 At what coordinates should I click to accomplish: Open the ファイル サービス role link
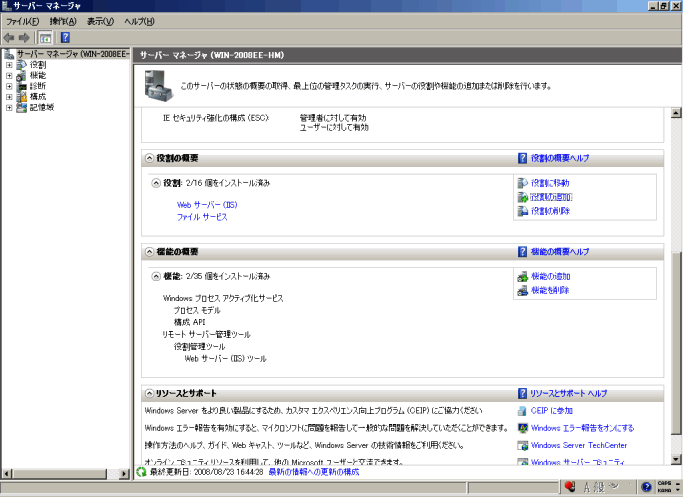pyautogui.click(x=202, y=217)
